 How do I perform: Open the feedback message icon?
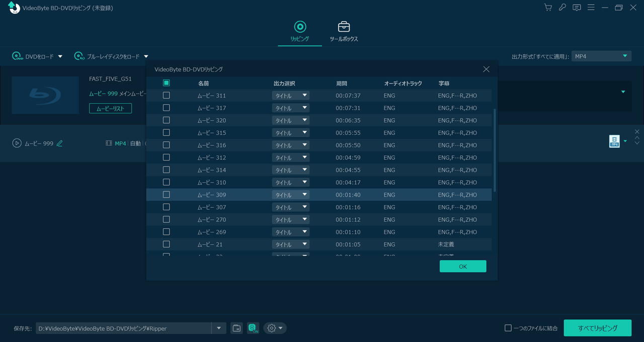coord(577,8)
